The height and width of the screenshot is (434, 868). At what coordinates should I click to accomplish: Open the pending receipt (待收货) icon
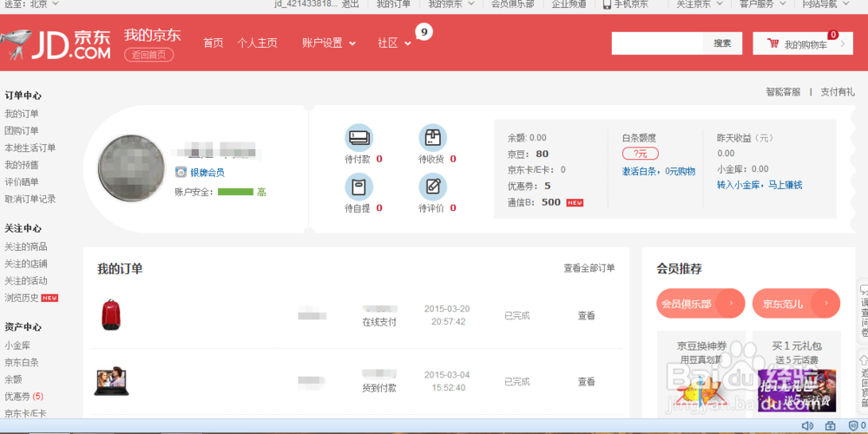click(x=432, y=137)
